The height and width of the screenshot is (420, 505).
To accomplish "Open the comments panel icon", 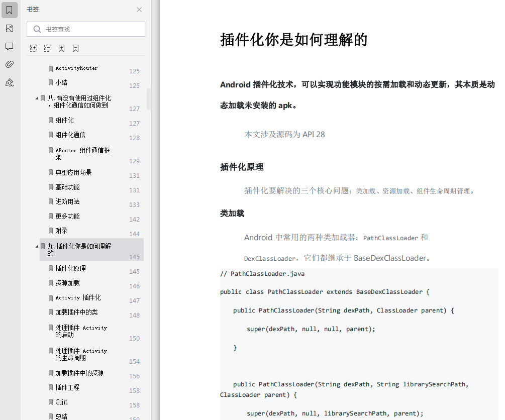I will [10, 46].
